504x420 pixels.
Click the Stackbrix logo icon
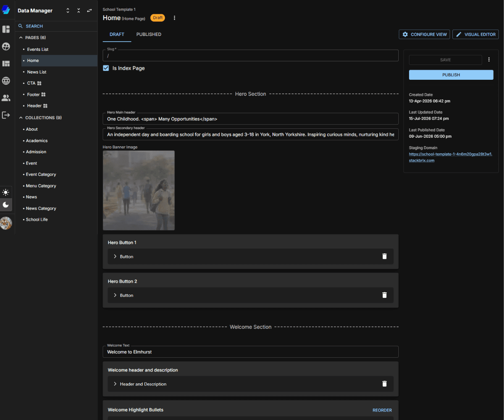[x=6, y=10]
